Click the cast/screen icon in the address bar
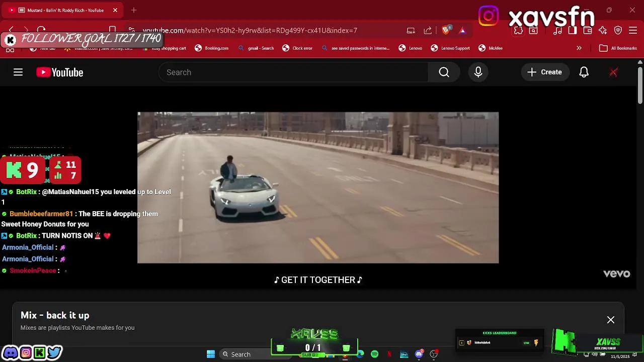Viewport: 644px width, 362px height. coord(411,31)
